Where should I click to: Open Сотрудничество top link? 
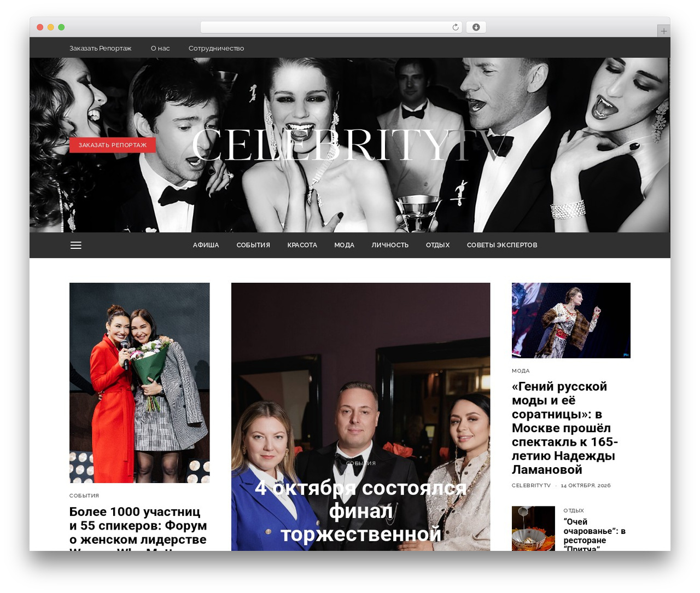click(x=216, y=48)
